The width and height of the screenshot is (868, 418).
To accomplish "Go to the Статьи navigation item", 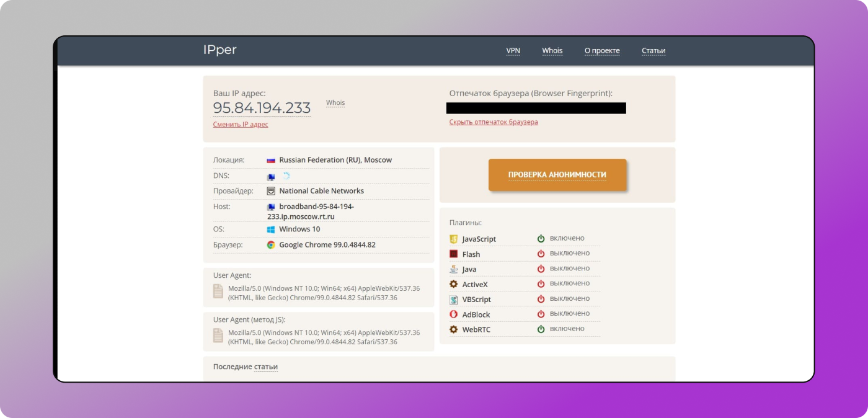I will tap(653, 51).
